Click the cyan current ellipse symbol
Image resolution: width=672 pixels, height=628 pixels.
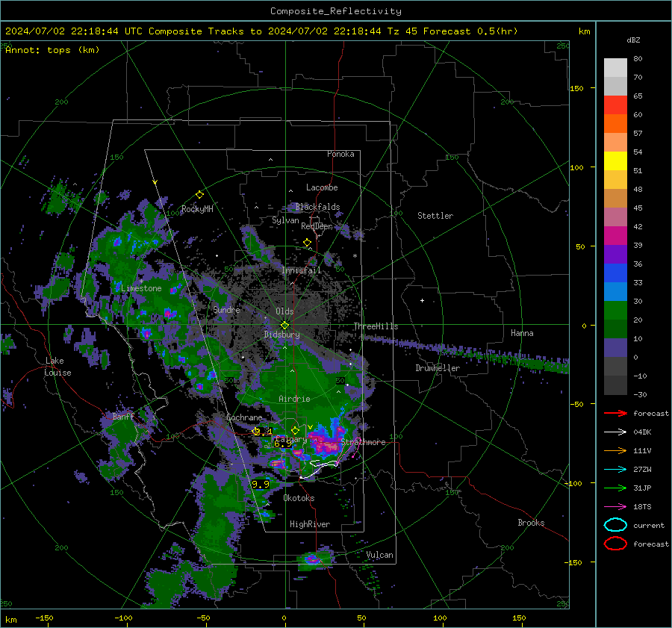coord(615,525)
